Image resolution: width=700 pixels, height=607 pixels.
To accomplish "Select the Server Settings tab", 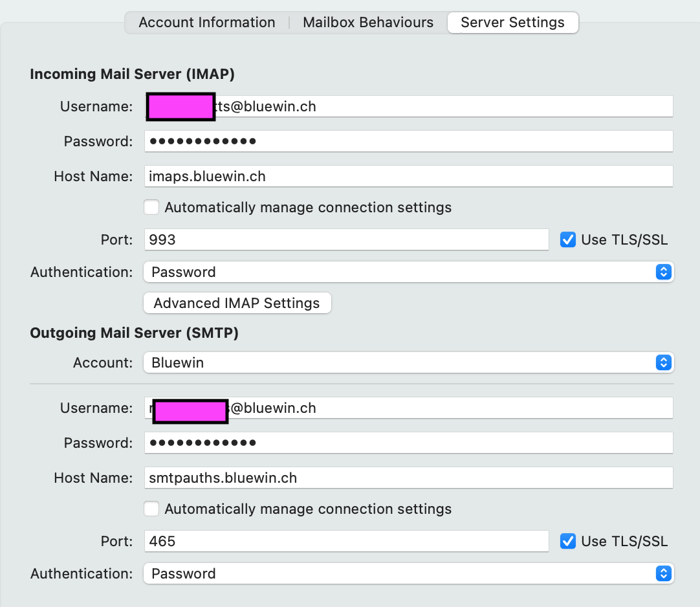I will pyautogui.click(x=512, y=23).
